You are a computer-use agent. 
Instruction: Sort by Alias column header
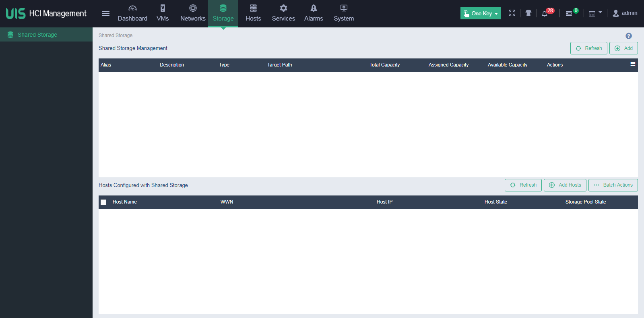click(106, 65)
